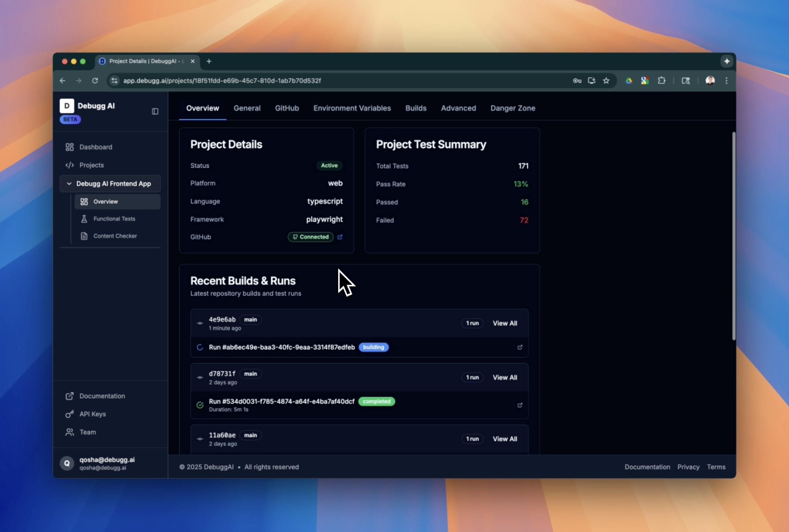789x532 pixels.
Task: Toggle the sidebar collapse control
Action: click(x=155, y=111)
